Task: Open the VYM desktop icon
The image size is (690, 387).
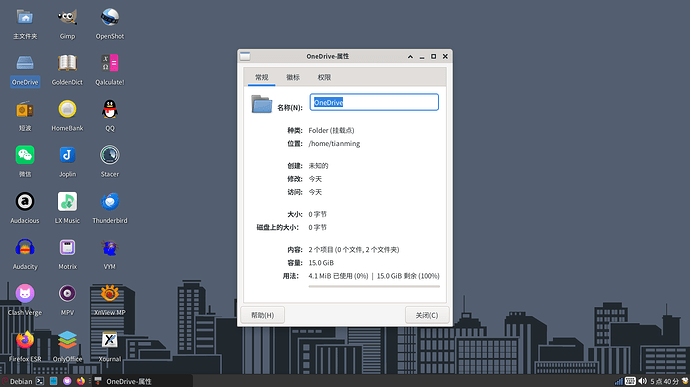Action: 110,248
